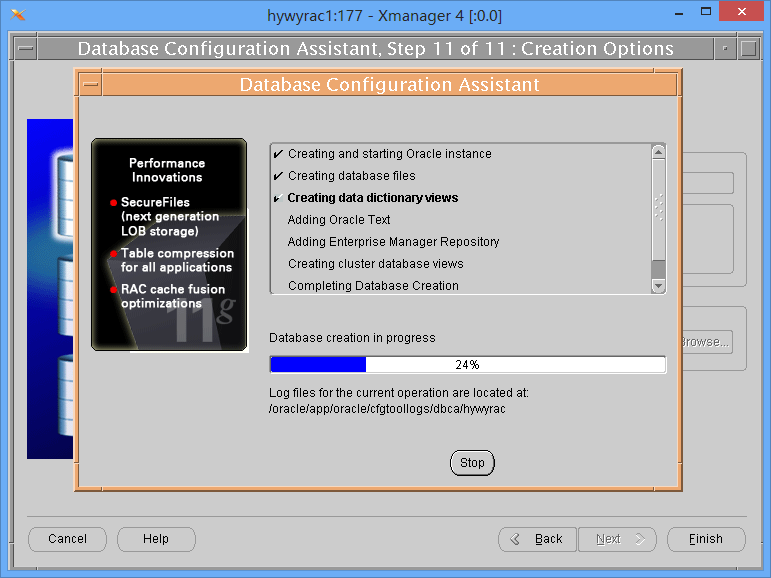
Task: Click the input field behind the dialog
Action: tap(709, 183)
